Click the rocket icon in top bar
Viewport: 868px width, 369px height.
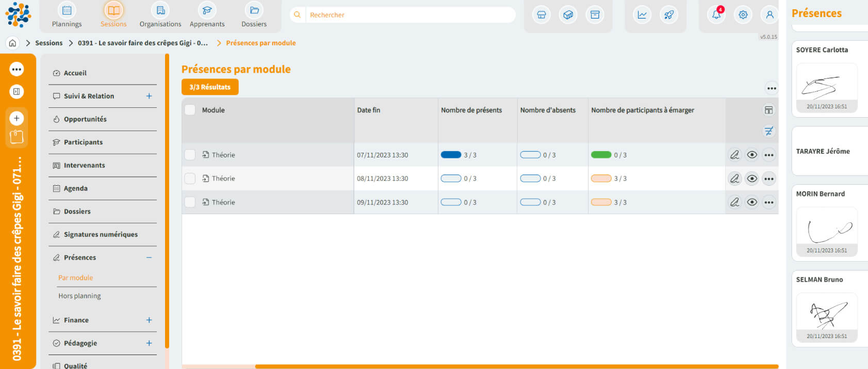point(669,15)
